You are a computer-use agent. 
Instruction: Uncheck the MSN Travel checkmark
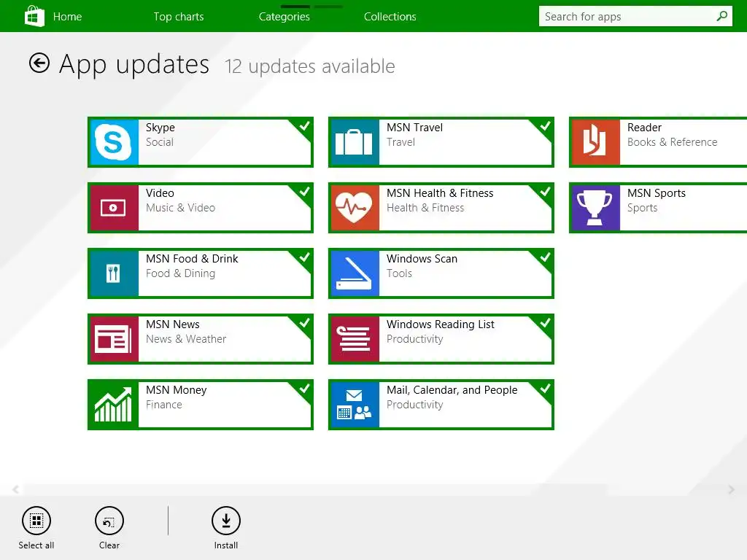point(544,126)
